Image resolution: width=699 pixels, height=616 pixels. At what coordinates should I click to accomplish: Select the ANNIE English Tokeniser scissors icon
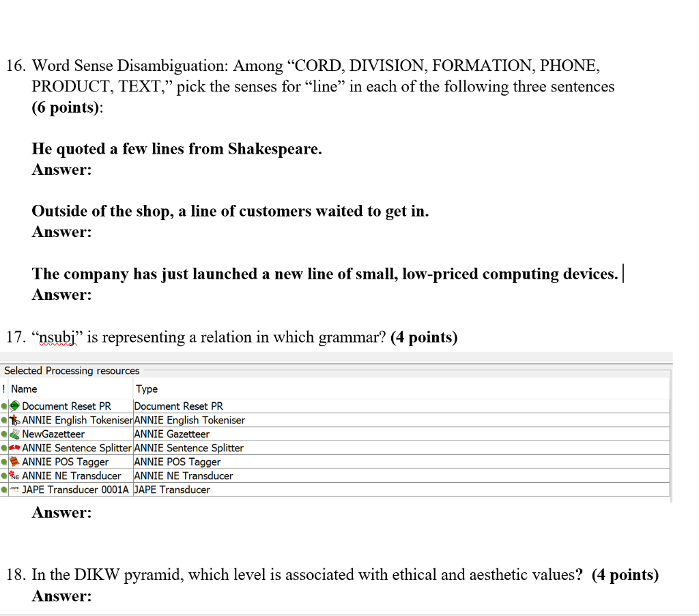point(15,420)
